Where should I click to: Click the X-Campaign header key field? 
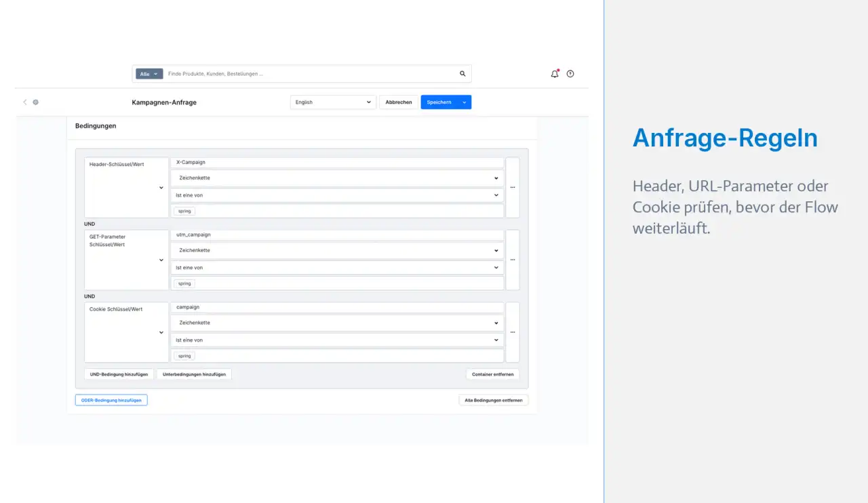337,163
